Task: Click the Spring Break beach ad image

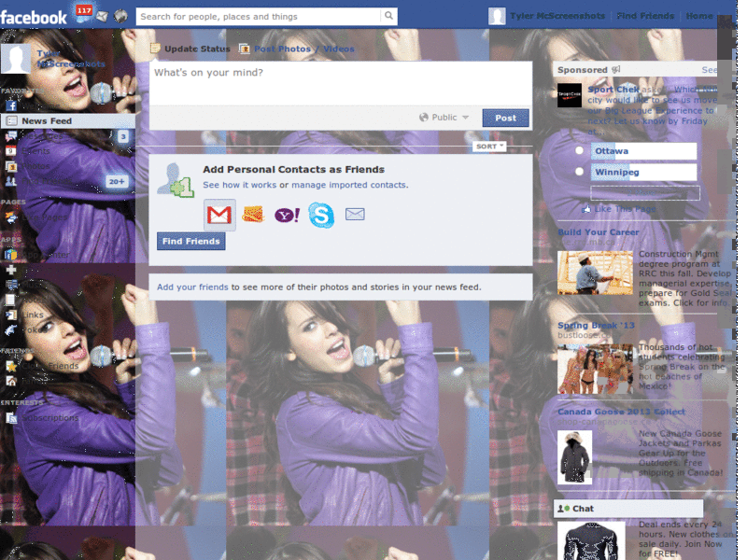Action: [x=595, y=370]
